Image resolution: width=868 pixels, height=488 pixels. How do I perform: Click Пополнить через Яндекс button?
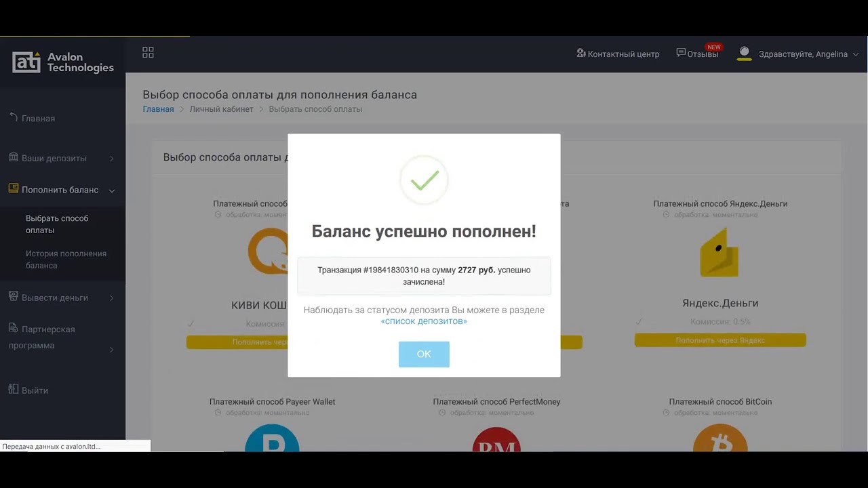(720, 340)
